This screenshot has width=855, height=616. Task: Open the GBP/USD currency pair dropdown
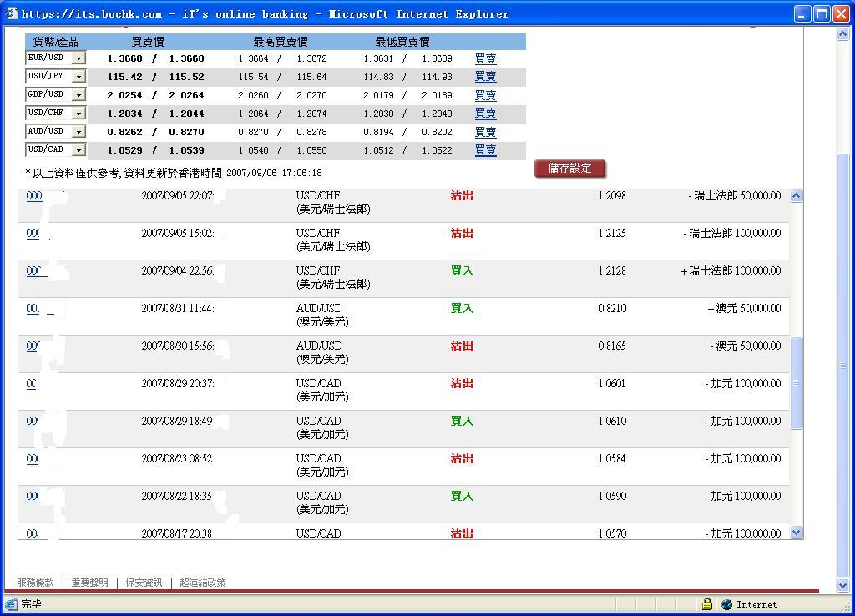79,95
